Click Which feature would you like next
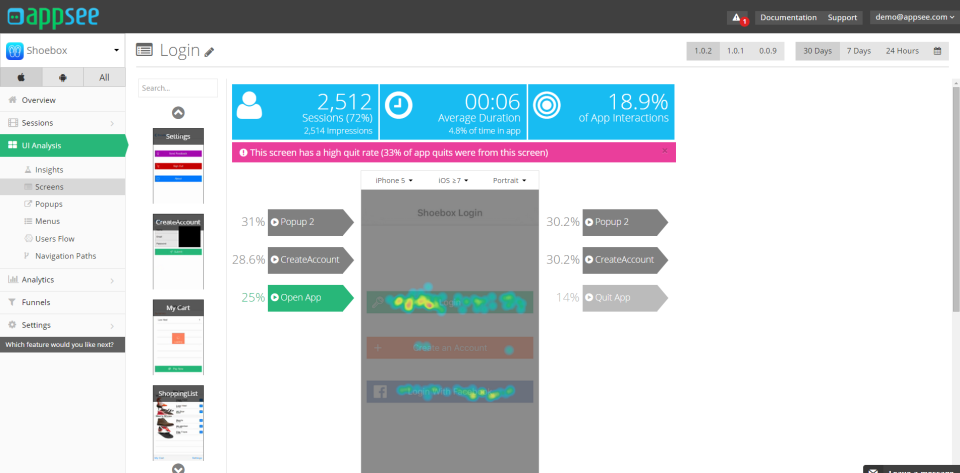The image size is (960, 473). pyautogui.click(x=62, y=345)
